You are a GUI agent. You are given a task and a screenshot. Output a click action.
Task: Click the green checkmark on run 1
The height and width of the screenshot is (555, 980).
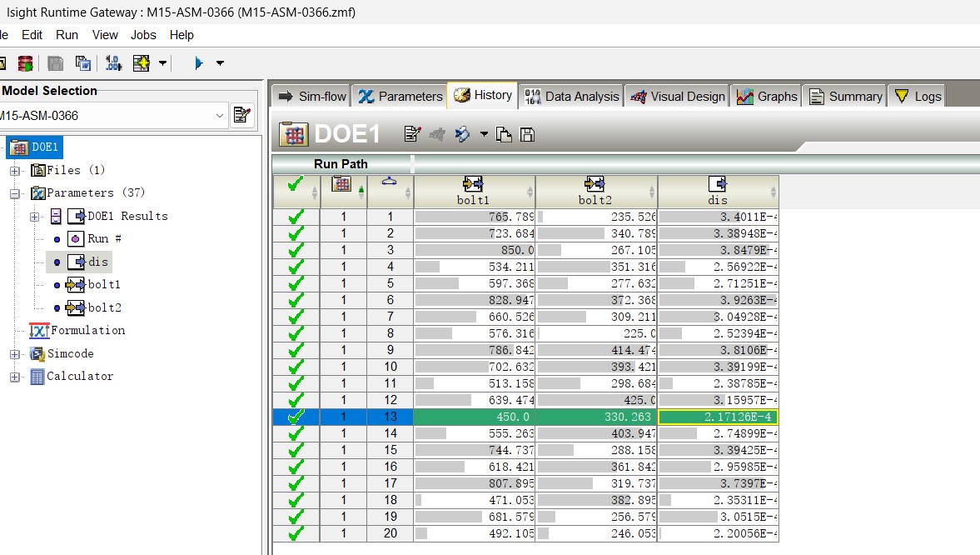click(296, 217)
